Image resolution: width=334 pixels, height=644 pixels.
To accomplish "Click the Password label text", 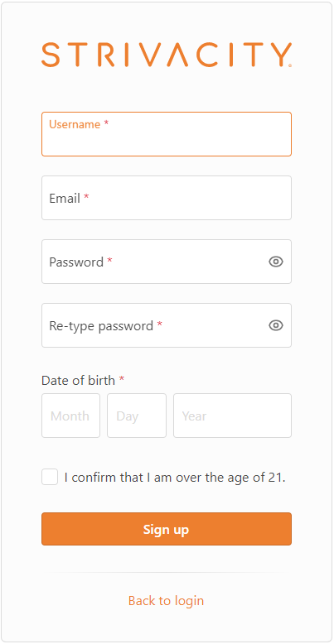I will [76, 262].
